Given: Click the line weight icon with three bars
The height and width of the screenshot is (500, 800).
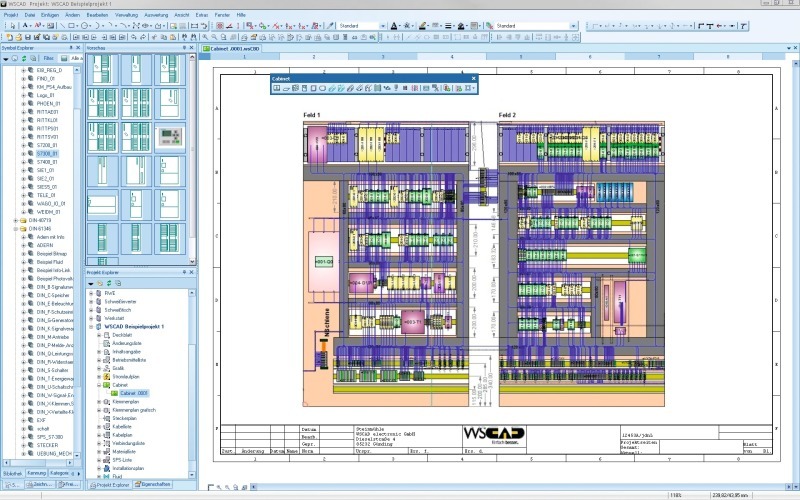Looking at the screenshot, I should (448, 26).
